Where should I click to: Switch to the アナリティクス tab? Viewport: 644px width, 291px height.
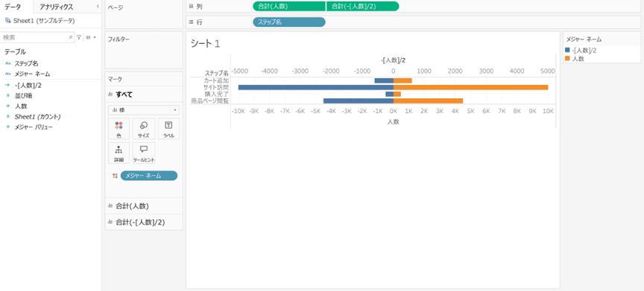(x=57, y=7)
